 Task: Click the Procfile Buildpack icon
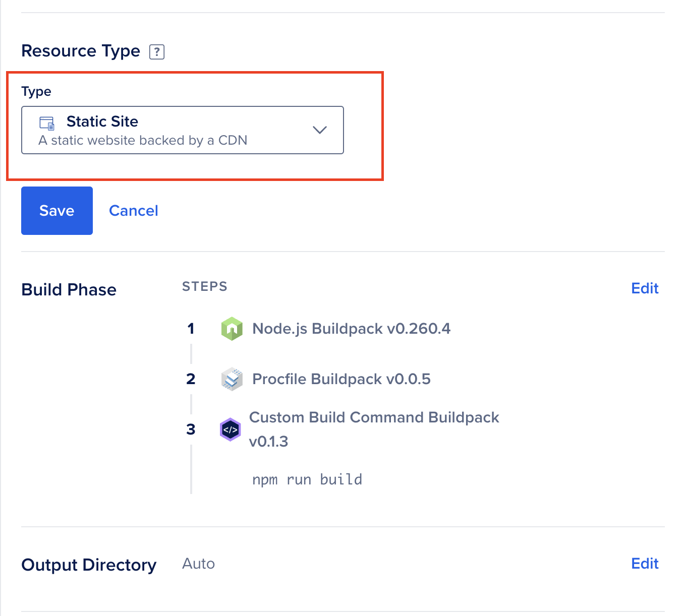[x=232, y=379]
